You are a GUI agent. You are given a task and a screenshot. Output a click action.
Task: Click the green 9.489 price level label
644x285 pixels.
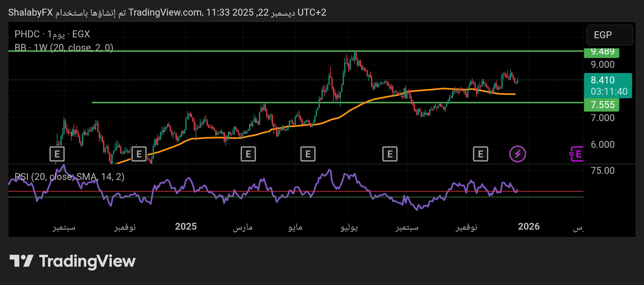pos(602,52)
